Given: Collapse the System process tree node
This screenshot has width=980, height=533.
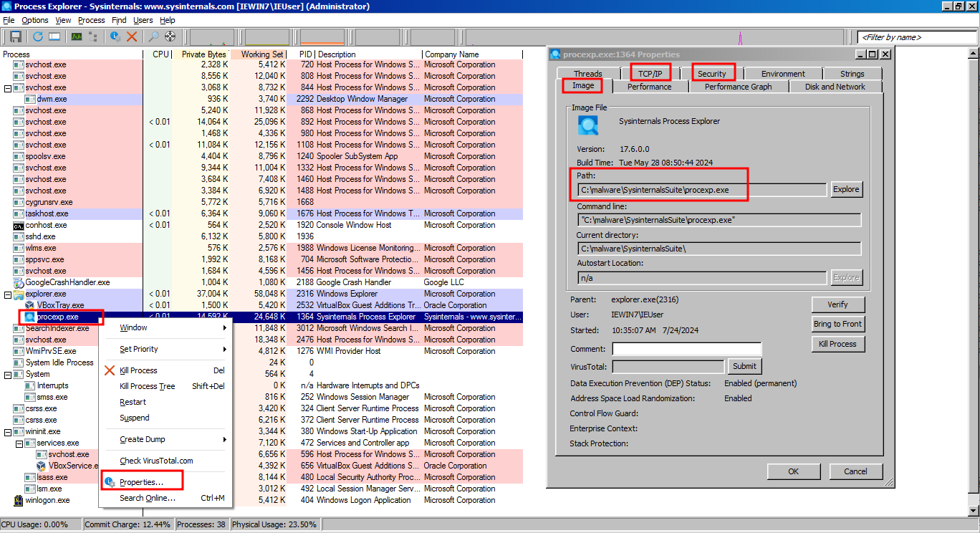Looking at the screenshot, I should 8,375.
